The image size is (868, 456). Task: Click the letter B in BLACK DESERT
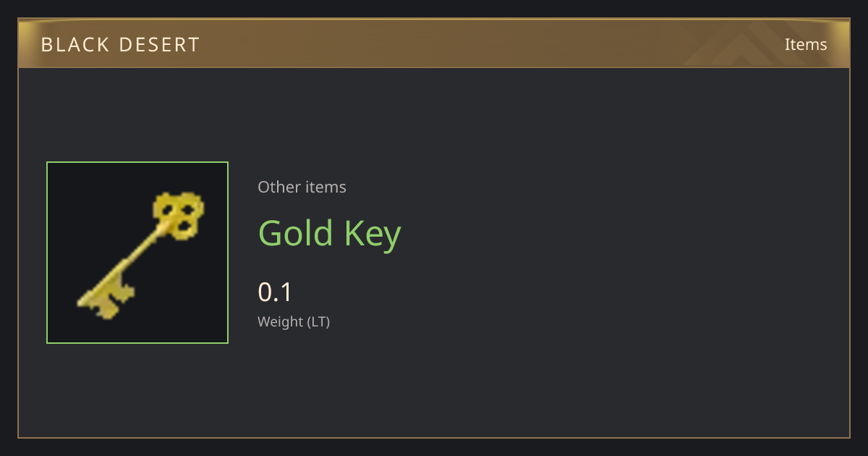point(47,45)
